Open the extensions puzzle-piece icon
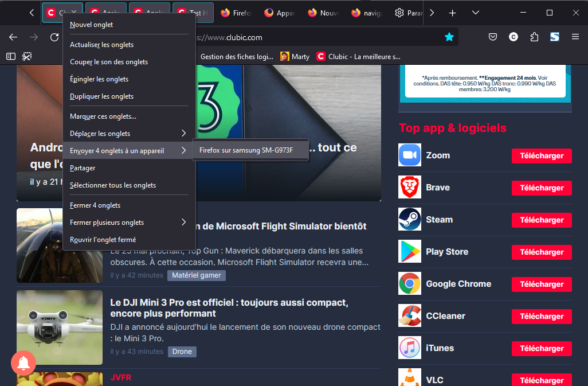Screen dimensions: 588x386 (534, 37)
